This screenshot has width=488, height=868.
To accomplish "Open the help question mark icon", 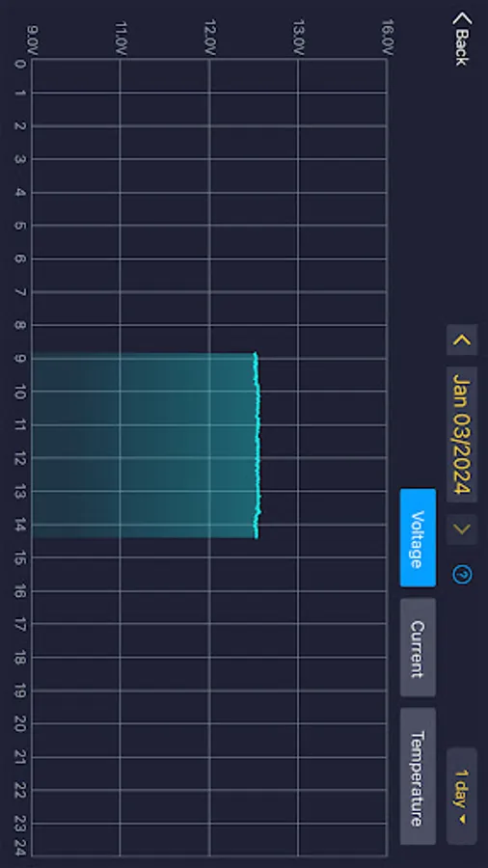I will 462,575.
